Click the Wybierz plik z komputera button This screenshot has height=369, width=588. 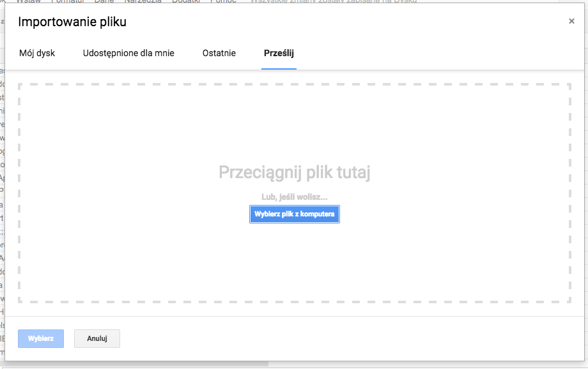(x=294, y=214)
